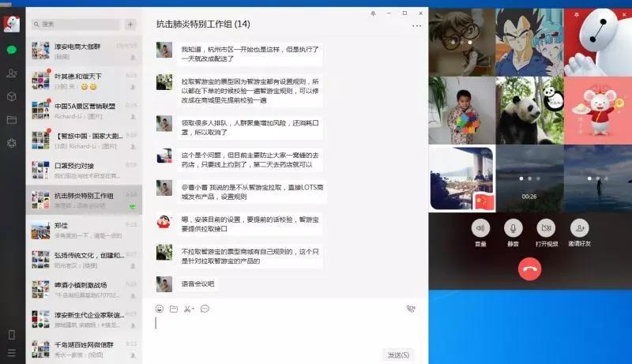Click avatar of the 郑佳 chat row
This screenshot has width=632, height=364.
coord(41,230)
